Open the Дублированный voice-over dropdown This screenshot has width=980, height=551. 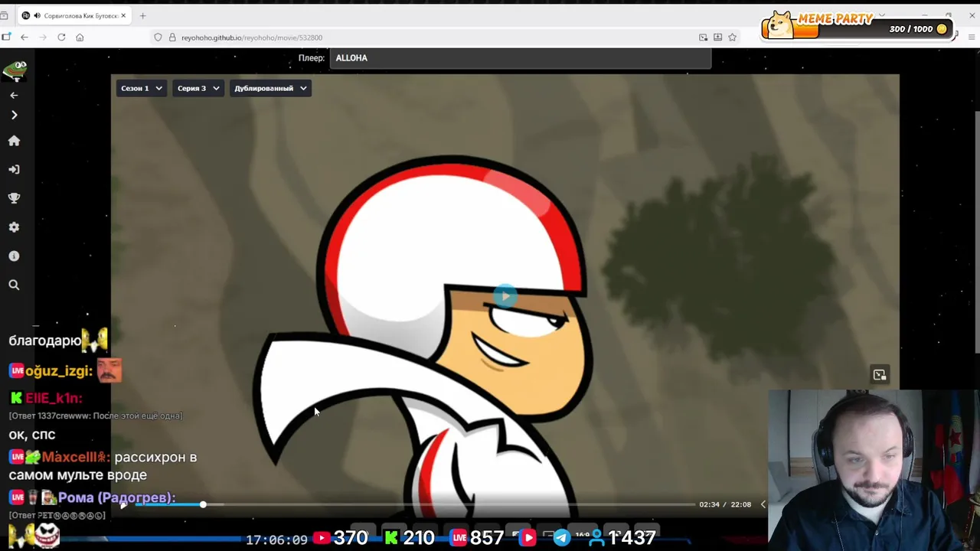[x=270, y=88]
